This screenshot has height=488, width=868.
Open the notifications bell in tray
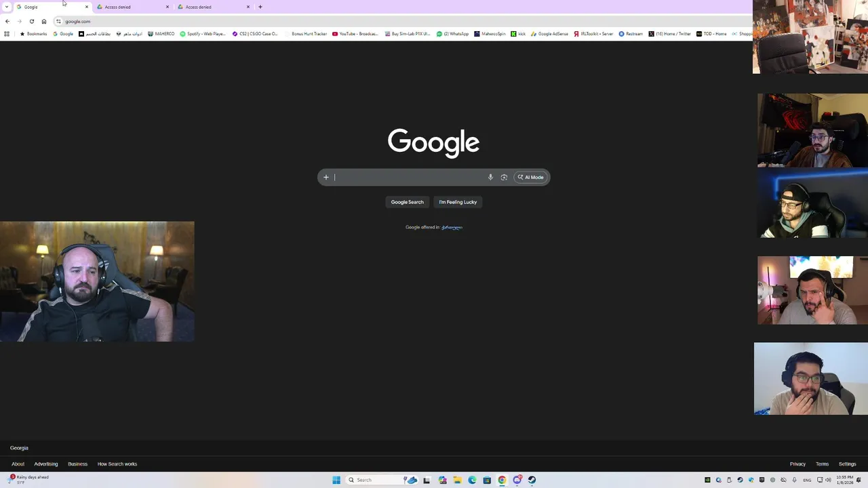(859, 480)
